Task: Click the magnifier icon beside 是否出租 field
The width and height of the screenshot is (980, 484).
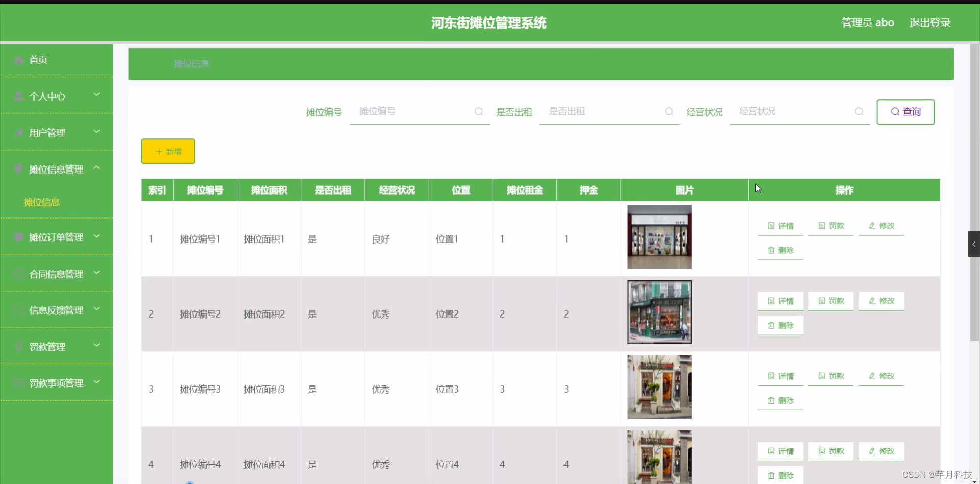Action: coord(669,111)
